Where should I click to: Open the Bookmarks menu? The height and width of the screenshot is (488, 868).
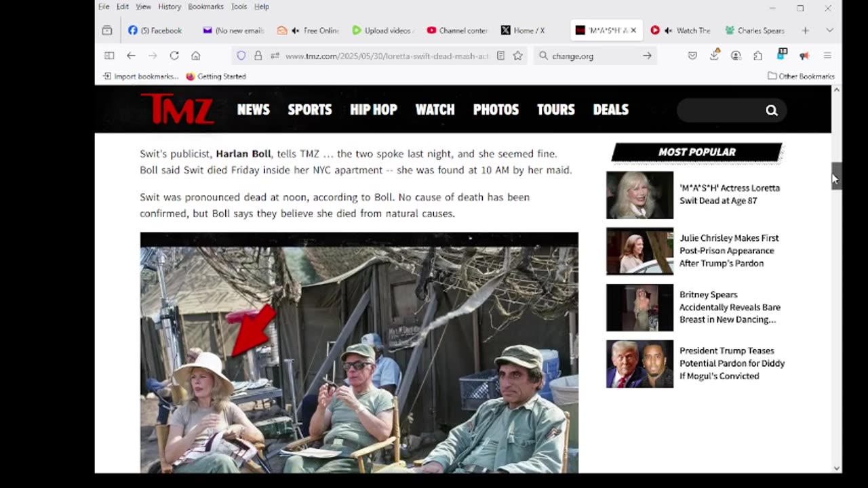click(x=205, y=7)
